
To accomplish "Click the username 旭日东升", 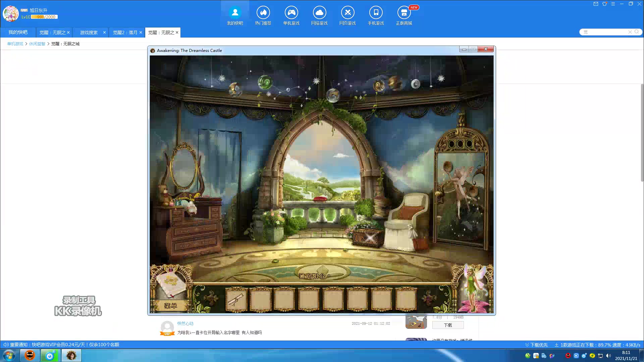I will pos(38,10).
